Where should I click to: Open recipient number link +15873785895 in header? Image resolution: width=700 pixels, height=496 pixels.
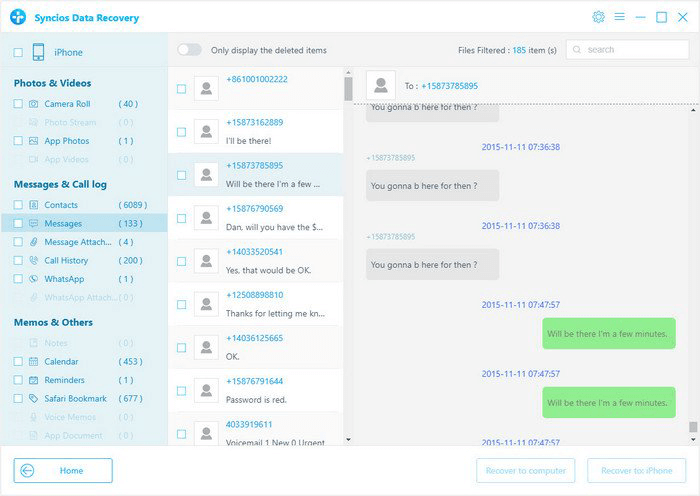449,86
